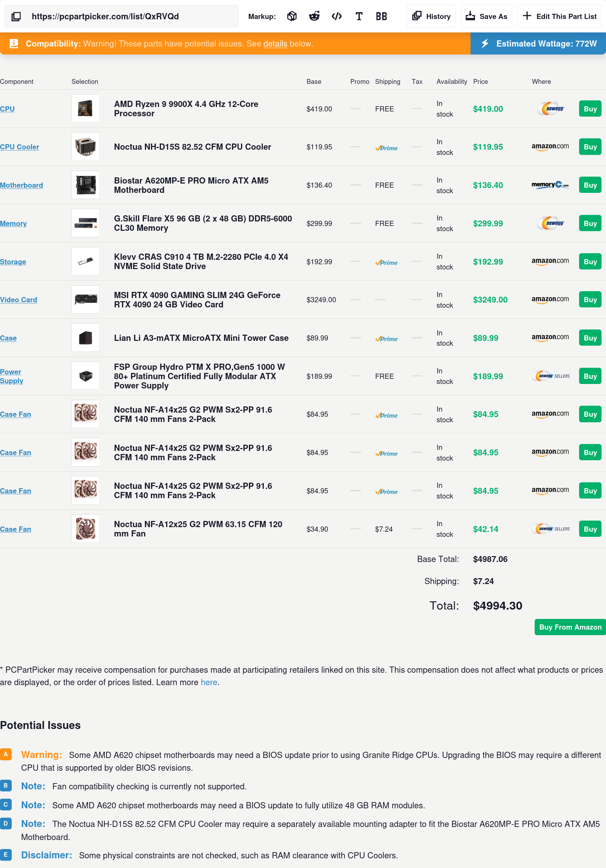This screenshot has width=606, height=868.
Task: Select the plain text markup icon
Action: 359,16
